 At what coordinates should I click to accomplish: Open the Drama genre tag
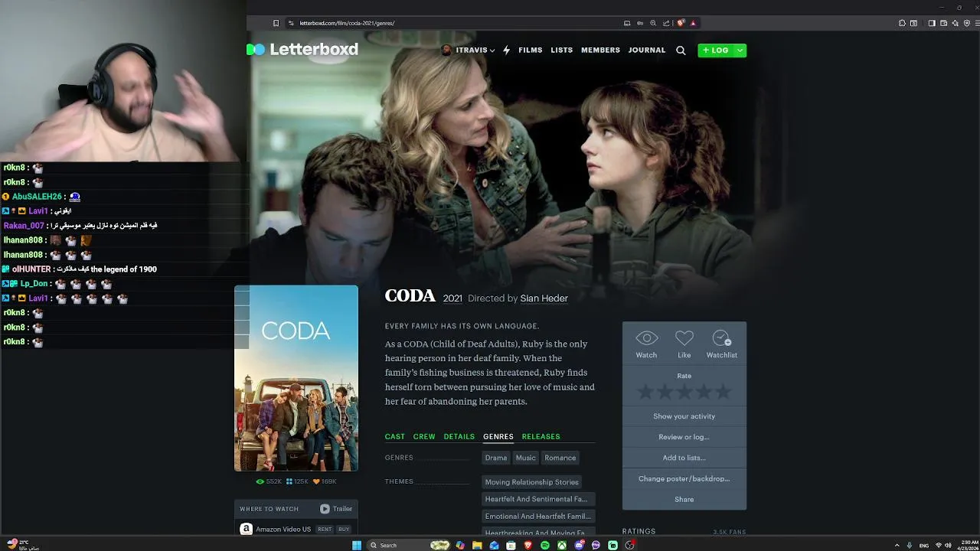pyautogui.click(x=496, y=458)
